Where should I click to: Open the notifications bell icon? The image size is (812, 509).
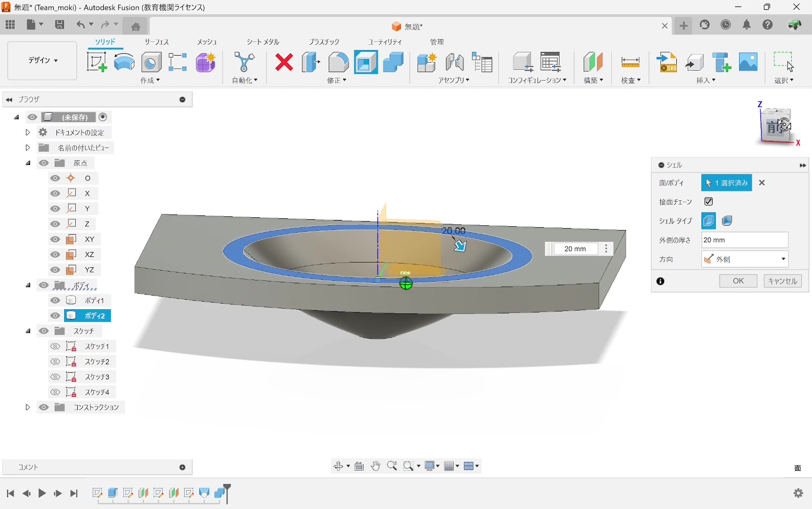747,25
